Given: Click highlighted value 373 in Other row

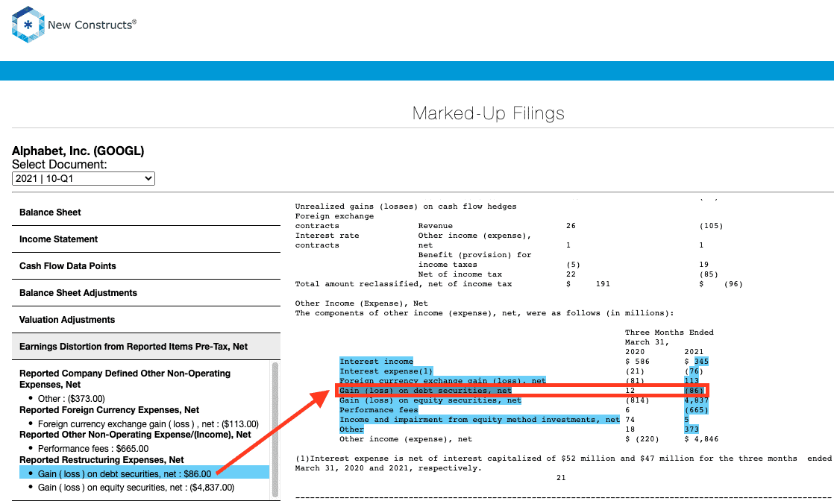Looking at the screenshot, I should pyautogui.click(x=692, y=429).
